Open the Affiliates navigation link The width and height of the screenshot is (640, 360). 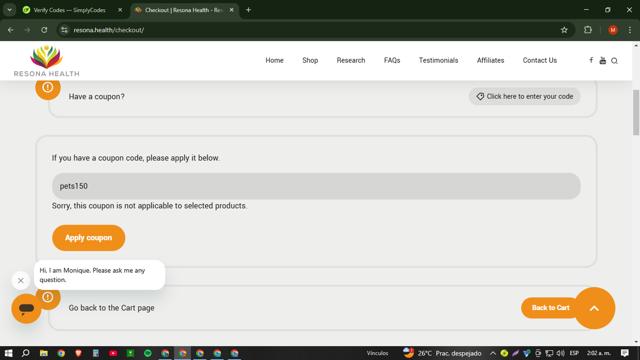[x=490, y=60]
